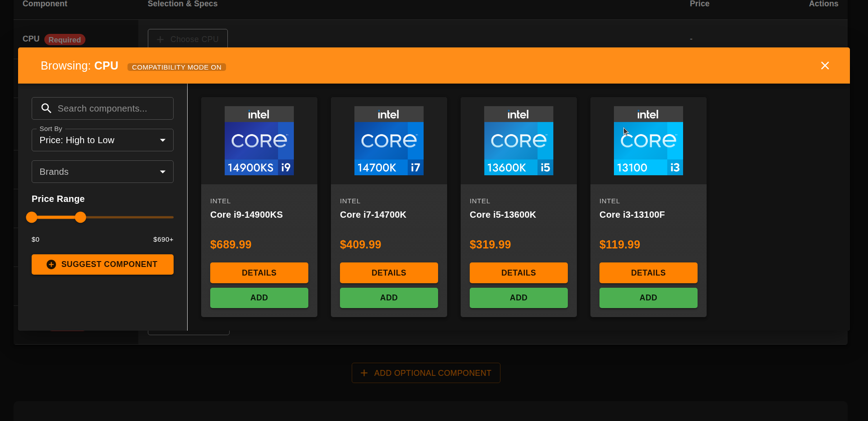The height and width of the screenshot is (421, 868).
Task: Close the CPU browsing panel
Action: click(825, 66)
